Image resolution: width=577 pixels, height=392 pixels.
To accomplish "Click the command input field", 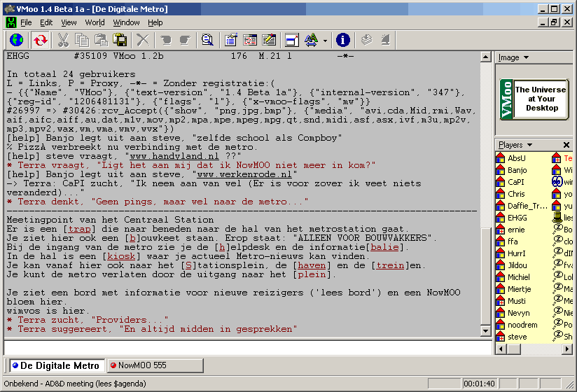I will click(248, 348).
